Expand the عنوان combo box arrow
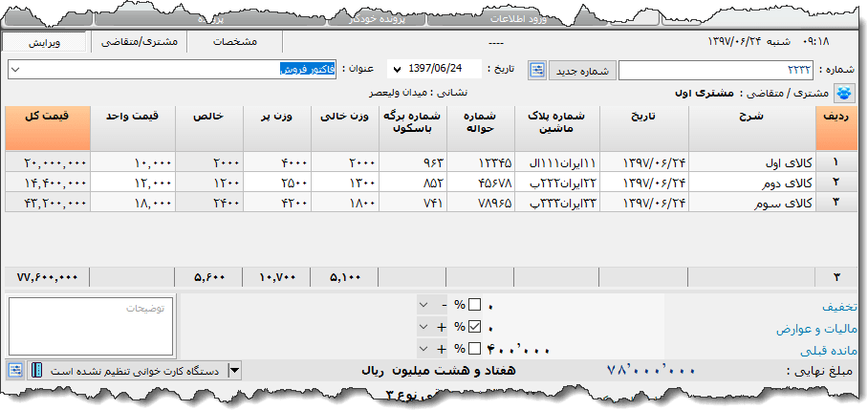The image size is (868, 410). coord(15,70)
